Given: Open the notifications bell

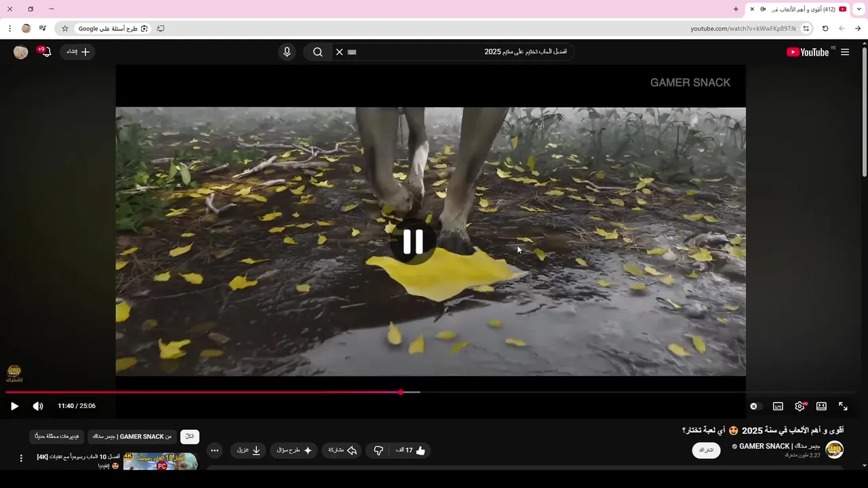Looking at the screenshot, I should (46, 52).
